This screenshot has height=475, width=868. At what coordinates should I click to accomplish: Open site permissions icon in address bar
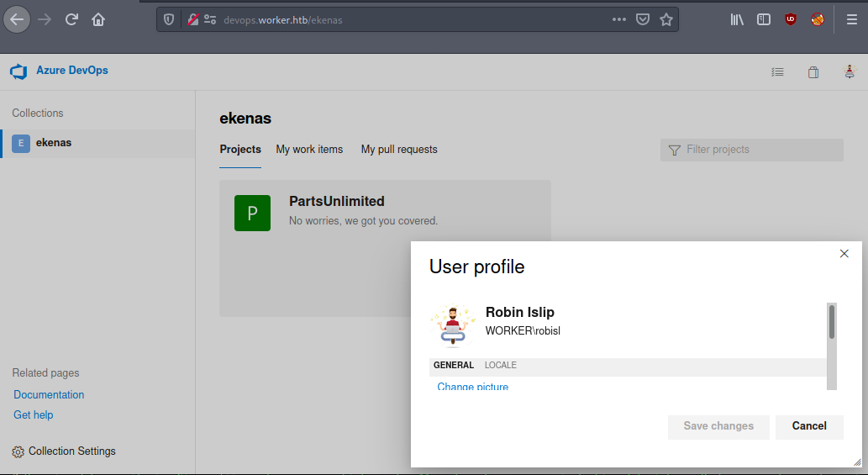(210, 20)
